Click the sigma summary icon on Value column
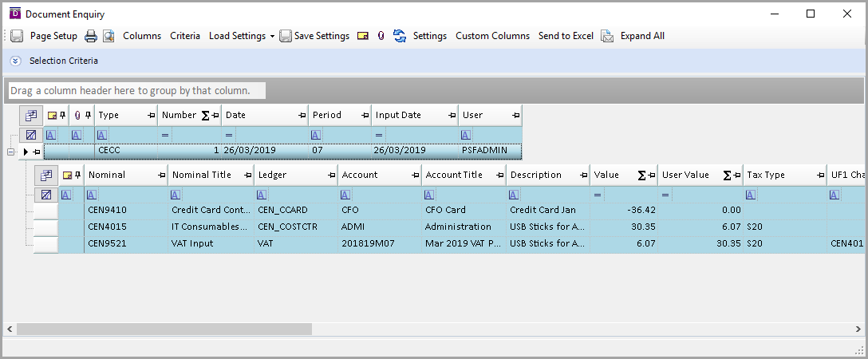Viewport: 868px width, 359px height. click(x=641, y=175)
